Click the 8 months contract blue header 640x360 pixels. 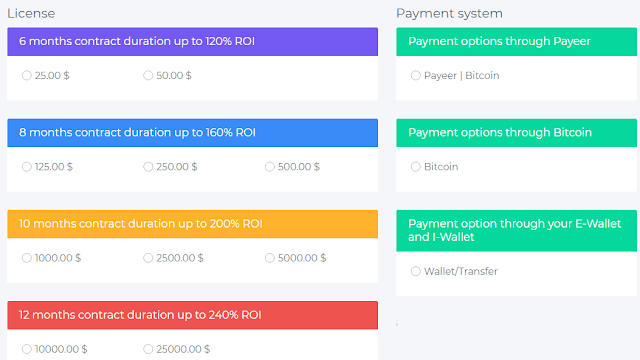coord(193,133)
